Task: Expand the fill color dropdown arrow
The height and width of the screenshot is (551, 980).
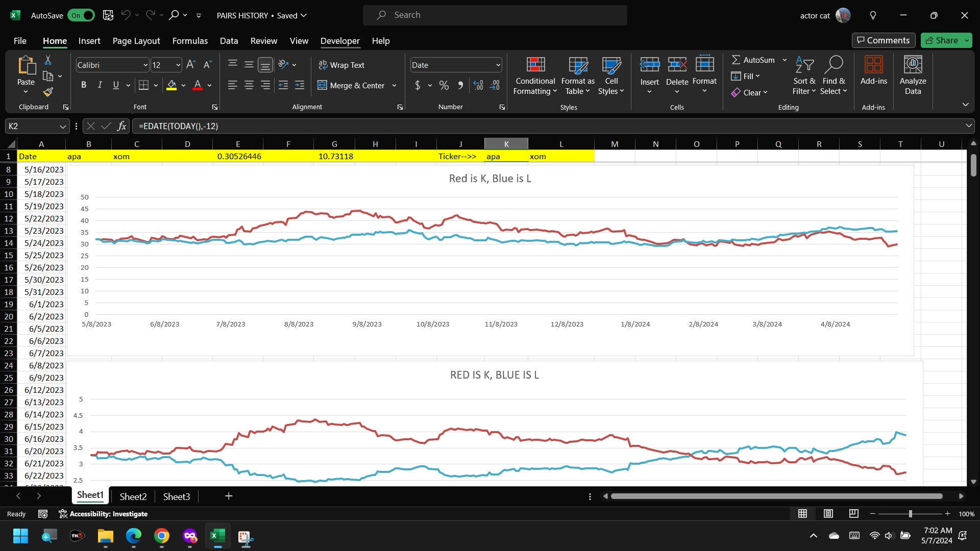Action: pos(184,85)
